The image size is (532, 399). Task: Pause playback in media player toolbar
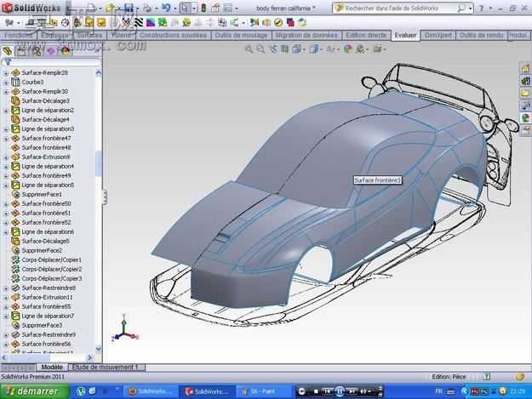340,391
